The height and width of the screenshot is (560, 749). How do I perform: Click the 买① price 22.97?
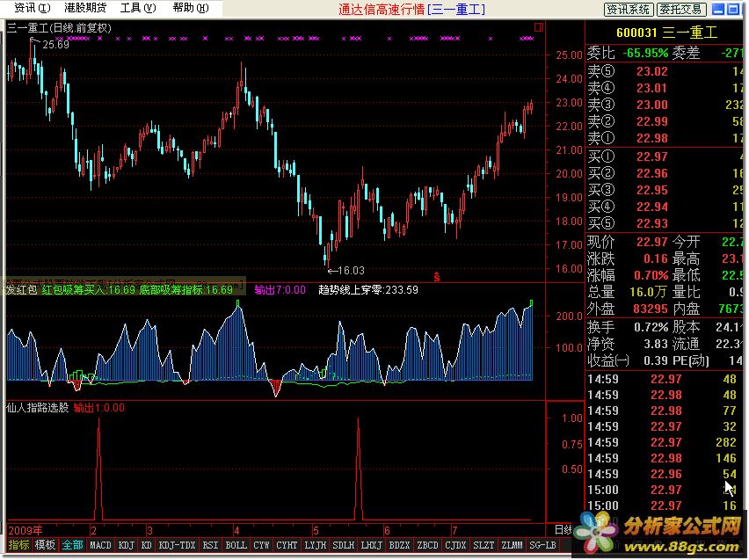652,156
